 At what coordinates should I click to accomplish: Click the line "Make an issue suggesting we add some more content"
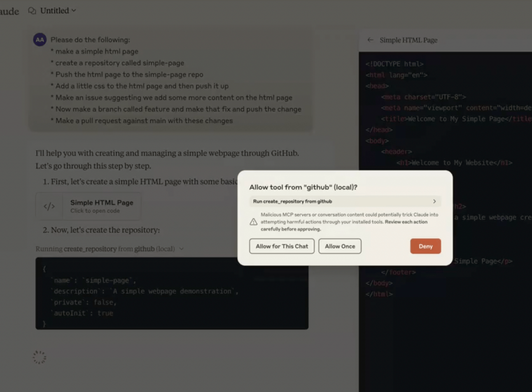[x=174, y=98]
